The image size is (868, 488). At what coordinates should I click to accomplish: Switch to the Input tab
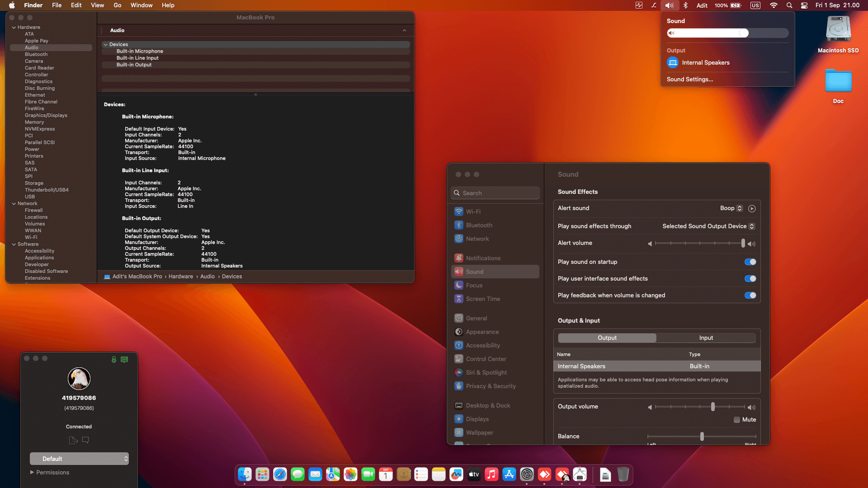(706, 338)
